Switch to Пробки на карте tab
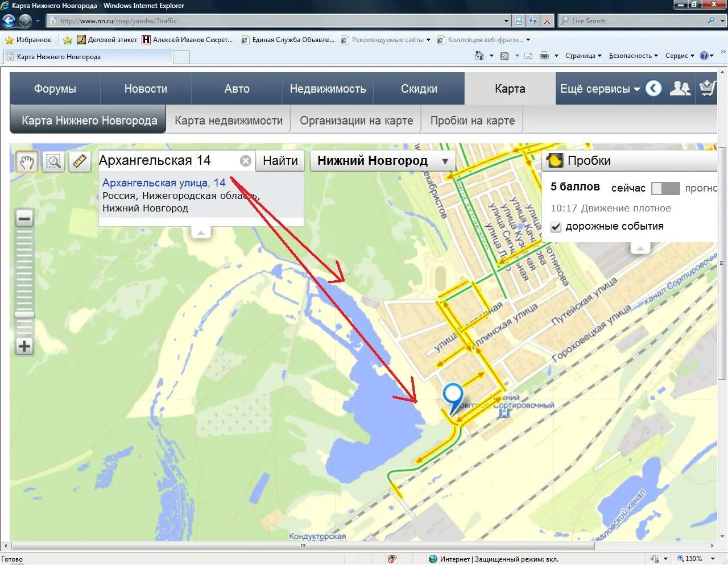 [x=473, y=121]
